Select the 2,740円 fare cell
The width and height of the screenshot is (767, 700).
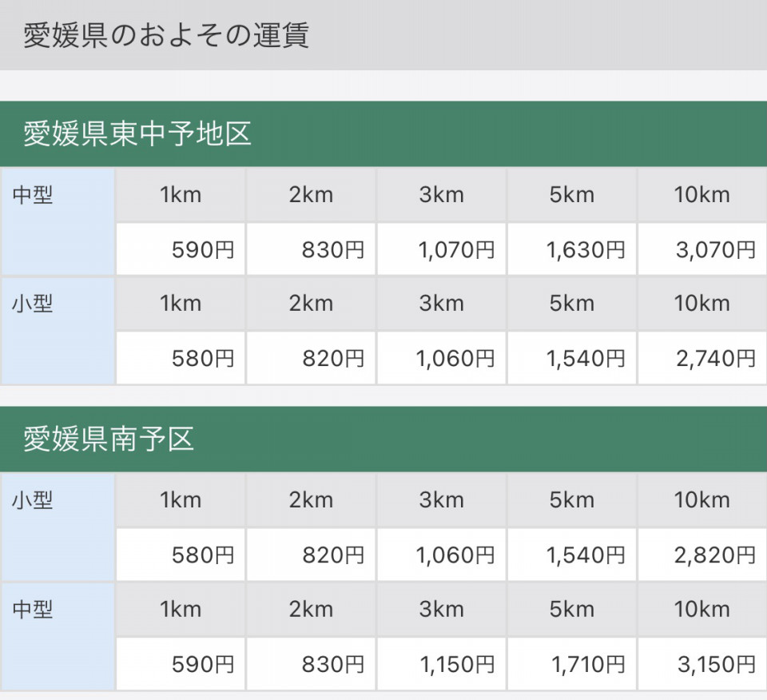tap(702, 359)
